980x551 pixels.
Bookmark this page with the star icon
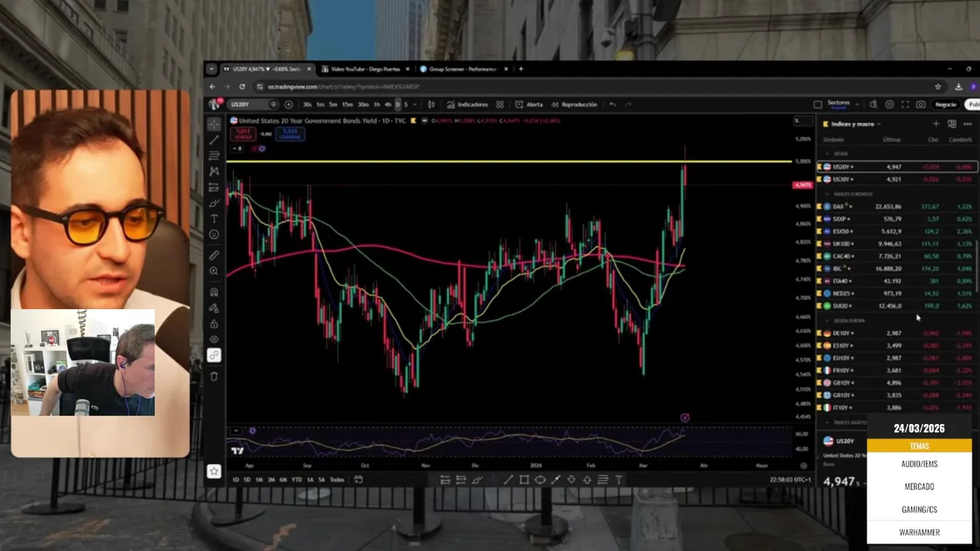pyautogui.click(x=937, y=86)
